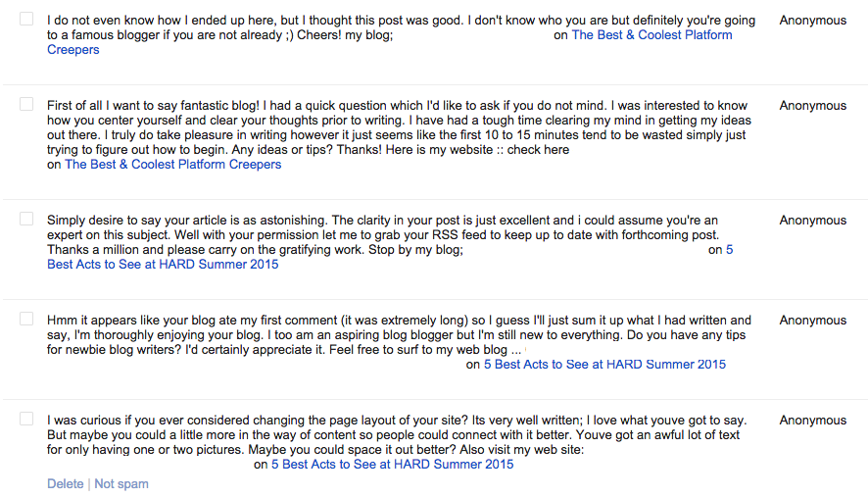Mark comment as Not spam
Screen dimensions: 868x497
[121, 484]
